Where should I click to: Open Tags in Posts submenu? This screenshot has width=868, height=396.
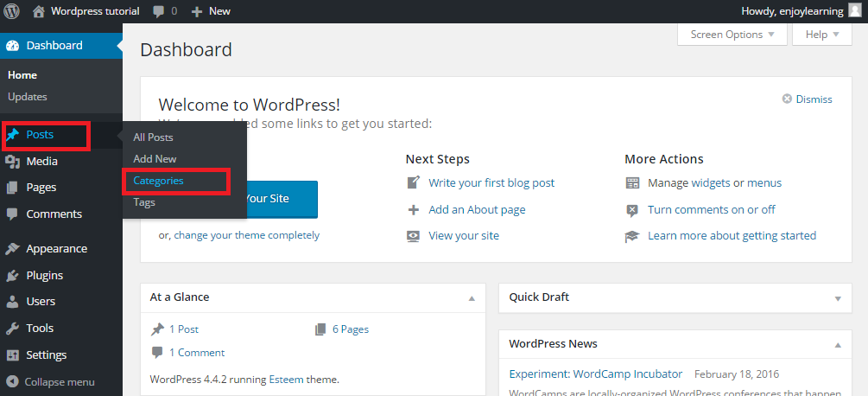pos(144,202)
